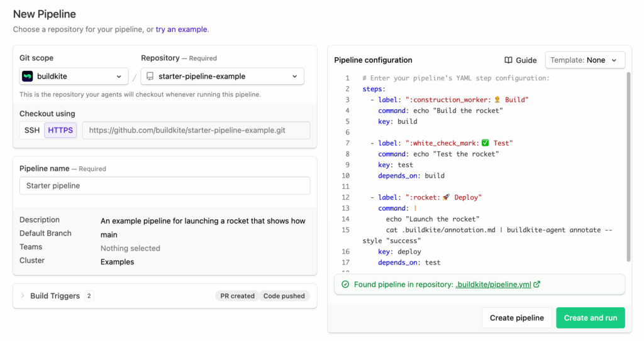This screenshot has width=644, height=341.
Task: Open the Template: None dropdown
Action: point(585,60)
